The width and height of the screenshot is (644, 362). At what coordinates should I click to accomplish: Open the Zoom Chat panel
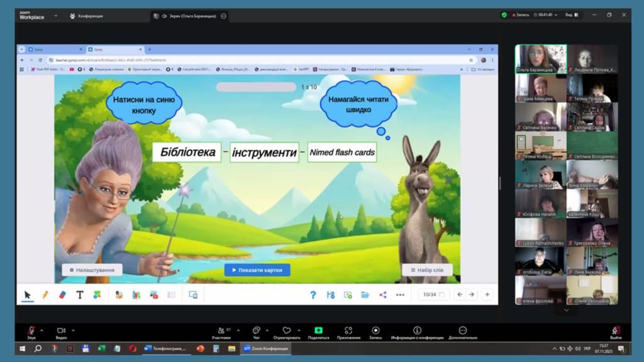click(256, 331)
